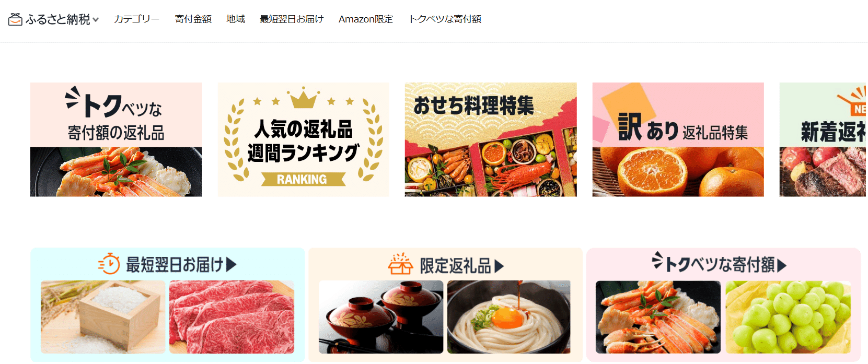
Task: Open the Amazon限定 navigation link
Action: (366, 19)
